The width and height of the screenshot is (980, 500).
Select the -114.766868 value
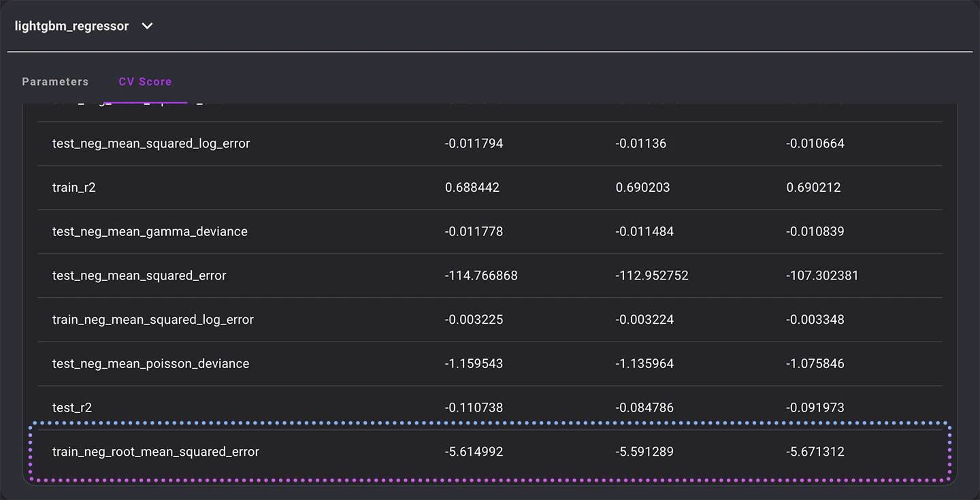481,276
